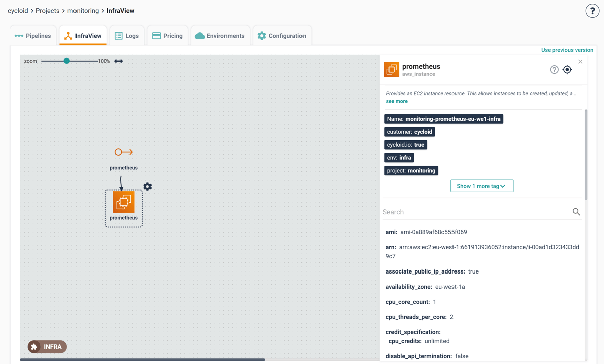604x364 pixels.
Task: Expand the Show 1 more tag dropdown
Action: click(x=482, y=186)
